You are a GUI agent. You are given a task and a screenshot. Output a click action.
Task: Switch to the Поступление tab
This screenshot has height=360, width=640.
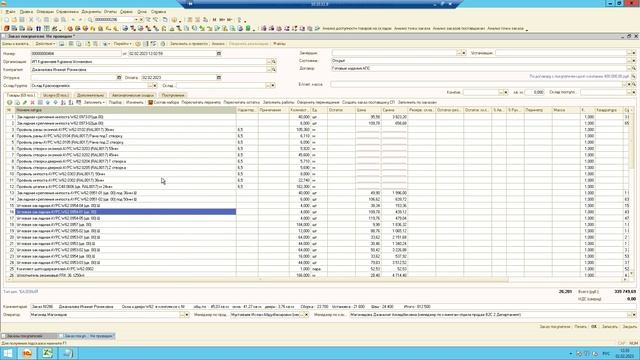point(173,95)
